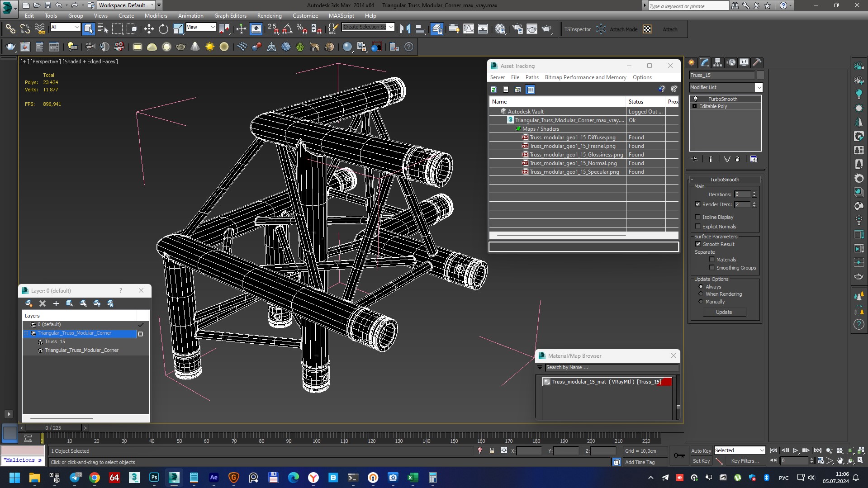Open Chrome from the Windows taskbar
The width and height of the screenshot is (868, 488).
[95, 478]
